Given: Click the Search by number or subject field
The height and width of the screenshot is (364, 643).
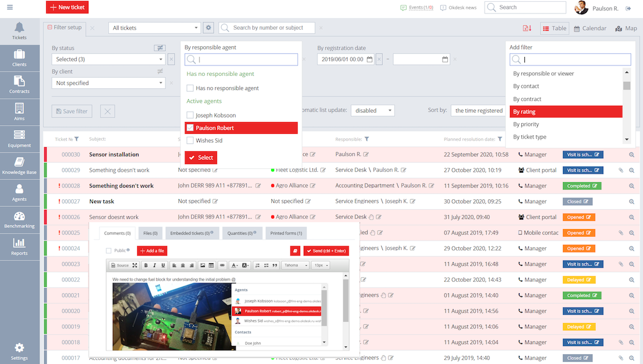Looking at the screenshot, I should 267,28.
